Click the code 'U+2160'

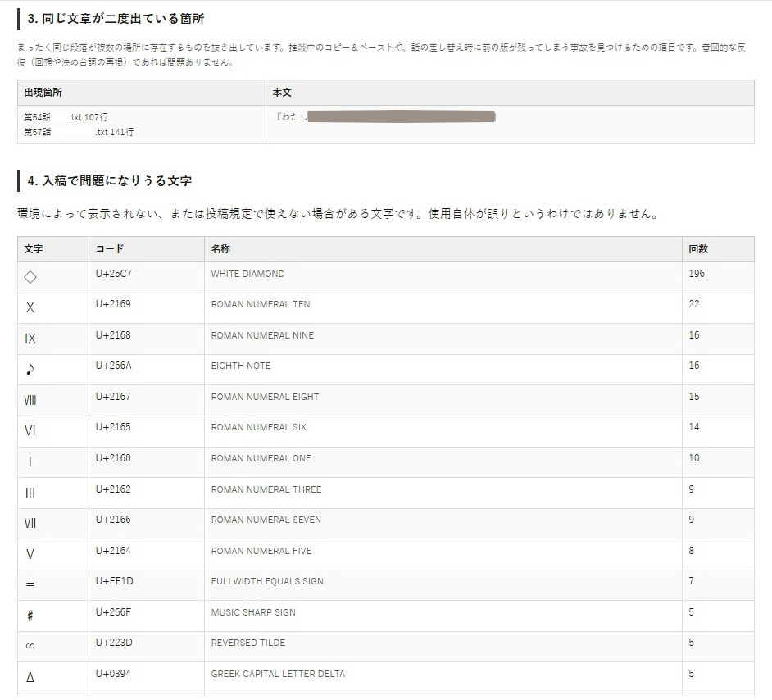coord(113,458)
